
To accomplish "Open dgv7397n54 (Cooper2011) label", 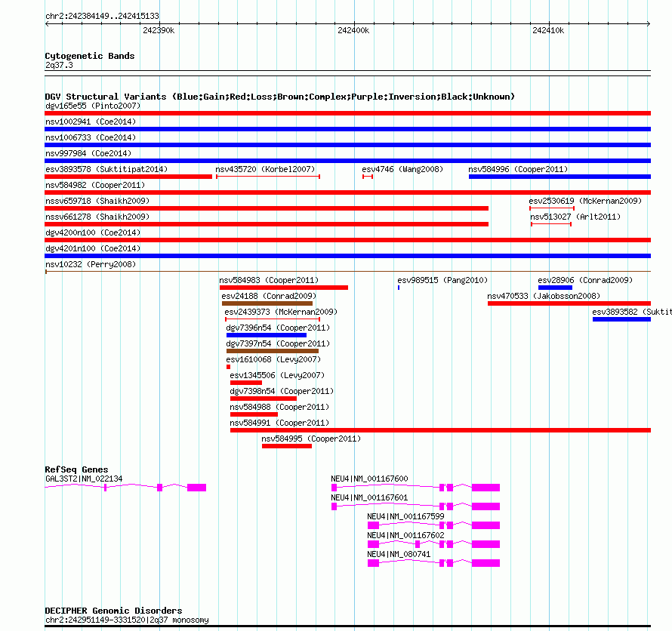I will point(278,343).
